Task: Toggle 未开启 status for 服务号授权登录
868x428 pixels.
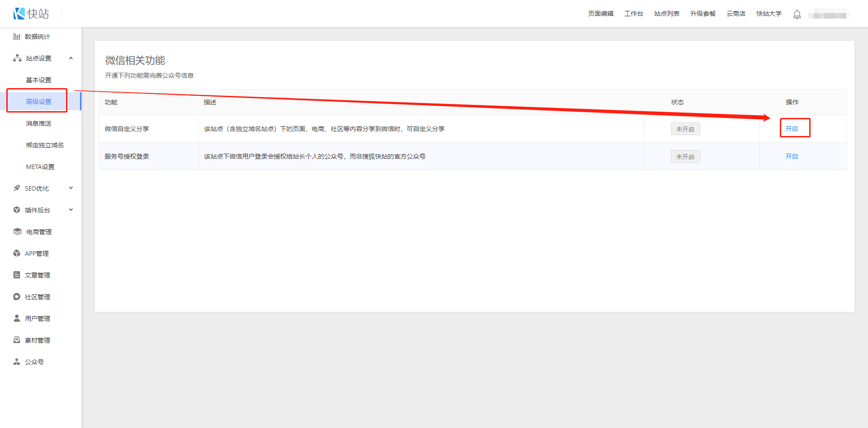Action: pos(685,157)
